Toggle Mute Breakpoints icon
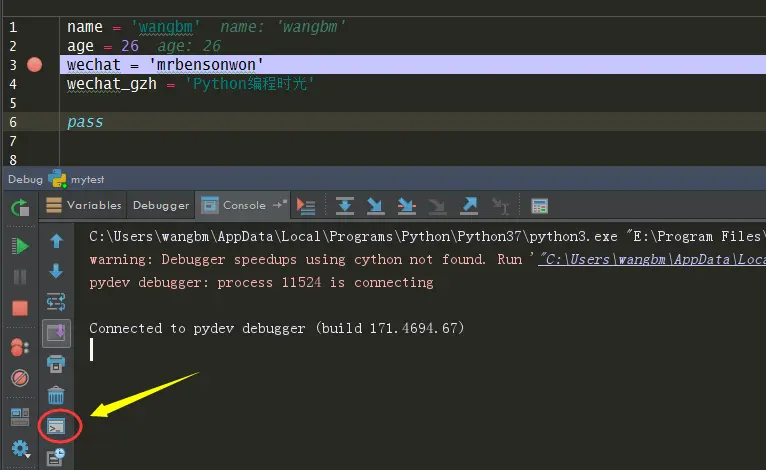766x470 pixels. click(x=20, y=378)
